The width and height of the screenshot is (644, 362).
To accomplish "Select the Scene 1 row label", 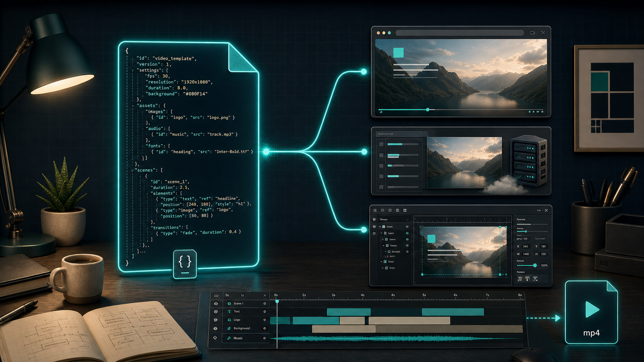I will coord(238,304).
